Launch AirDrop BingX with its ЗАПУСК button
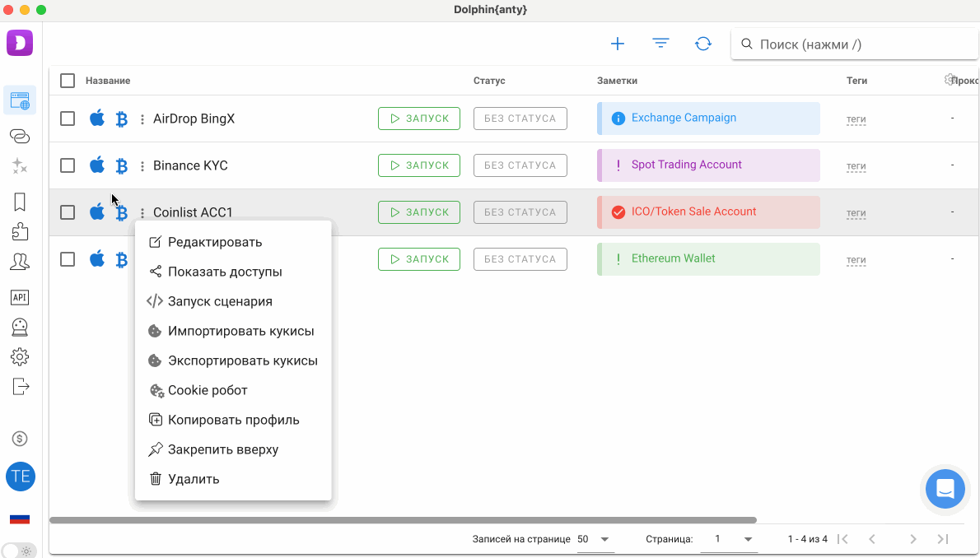 tap(418, 118)
